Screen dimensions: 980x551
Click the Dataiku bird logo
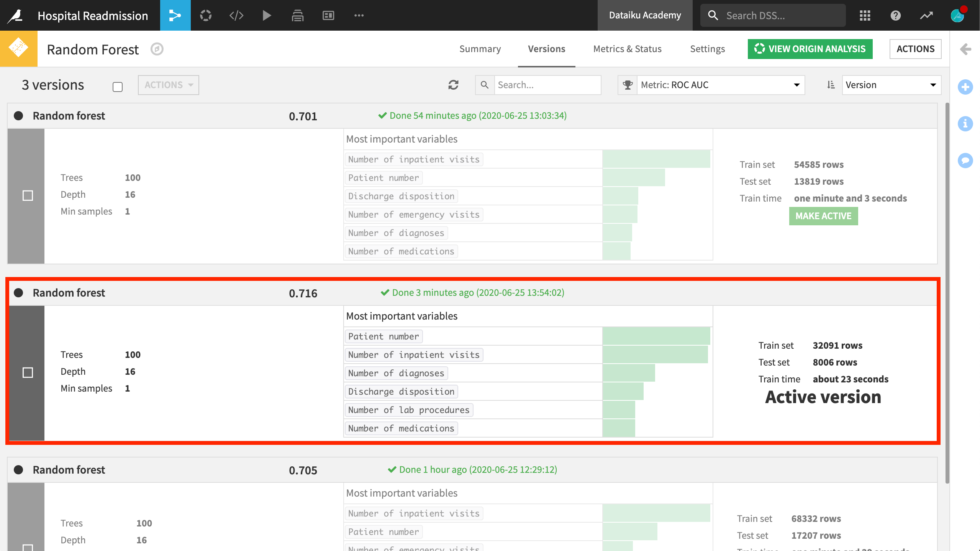click(16, 15)
